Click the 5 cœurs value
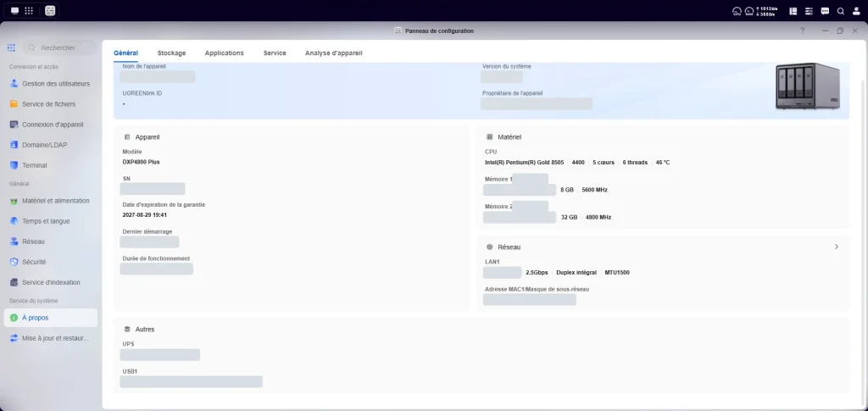The height and width of the screenshot is (411, 868). click(604, 163)
